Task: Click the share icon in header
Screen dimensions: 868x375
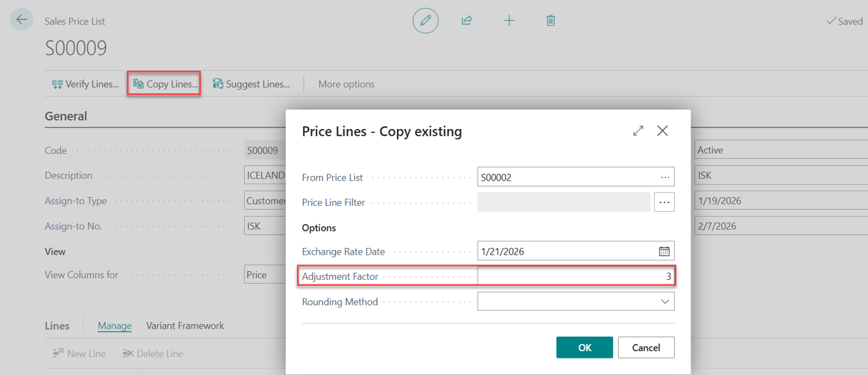Action: 467,21
